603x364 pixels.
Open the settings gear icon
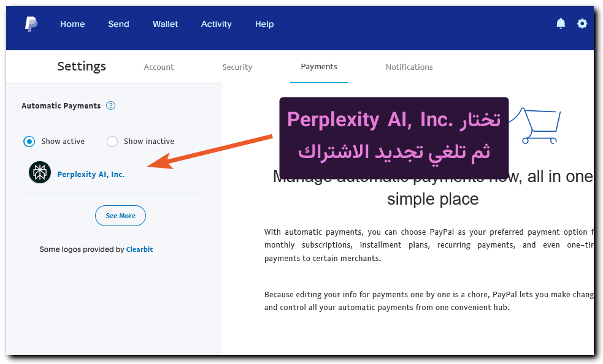(582, 24)
